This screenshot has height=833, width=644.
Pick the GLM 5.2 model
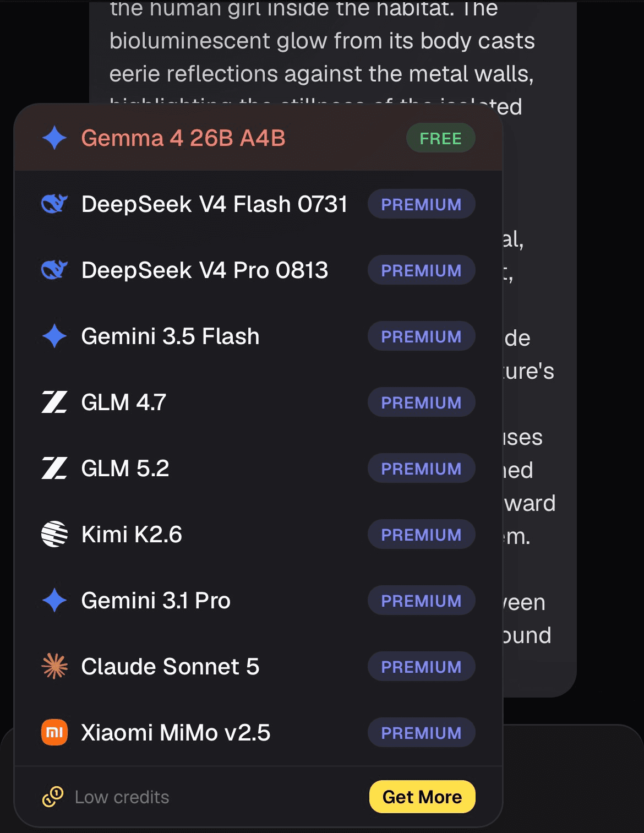(x=258, y=468)
